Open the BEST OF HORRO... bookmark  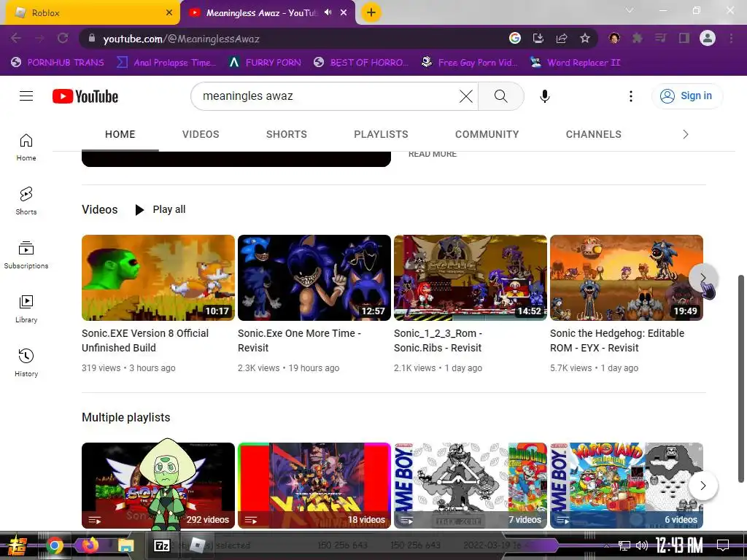pos(362,63)
